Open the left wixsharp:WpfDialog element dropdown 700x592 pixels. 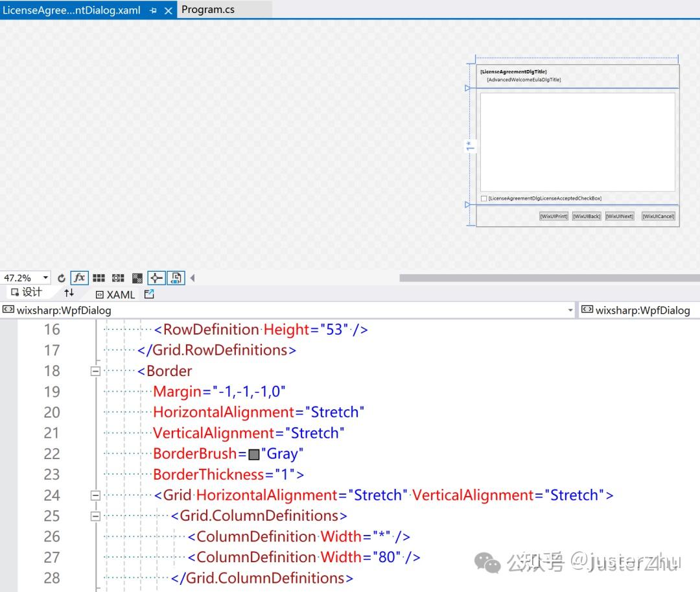pyautogui.click(x=570, y=311)
